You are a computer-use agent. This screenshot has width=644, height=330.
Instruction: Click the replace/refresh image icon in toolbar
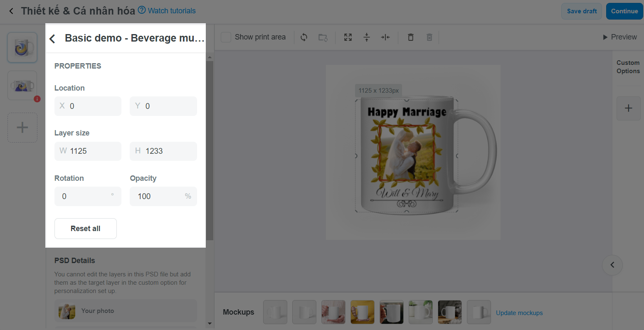tap(304, 37)
